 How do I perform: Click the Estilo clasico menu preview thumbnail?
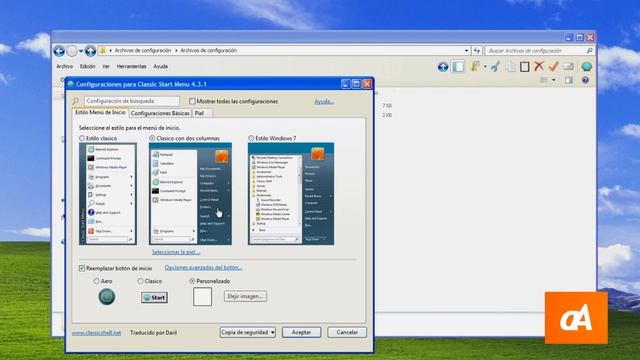(108, 194)
